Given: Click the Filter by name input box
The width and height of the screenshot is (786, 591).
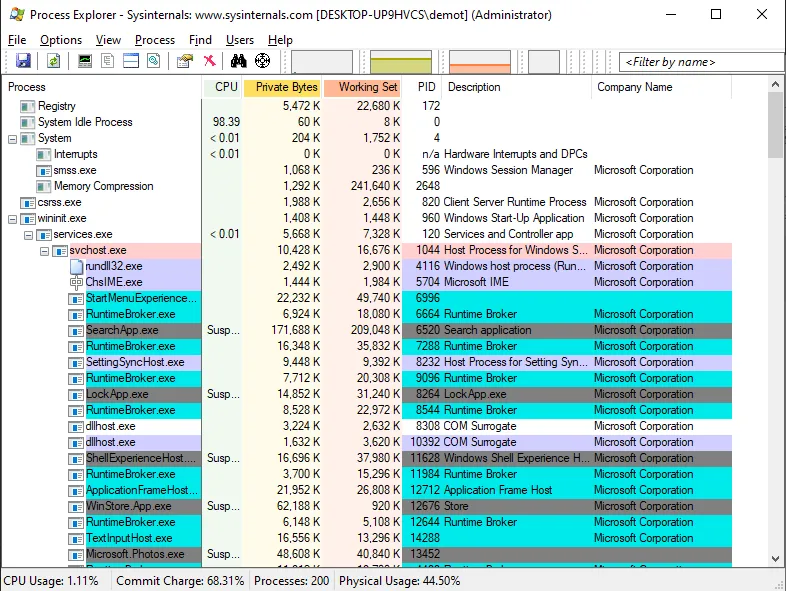Looking at the screenshot, I should click(702, 62).
